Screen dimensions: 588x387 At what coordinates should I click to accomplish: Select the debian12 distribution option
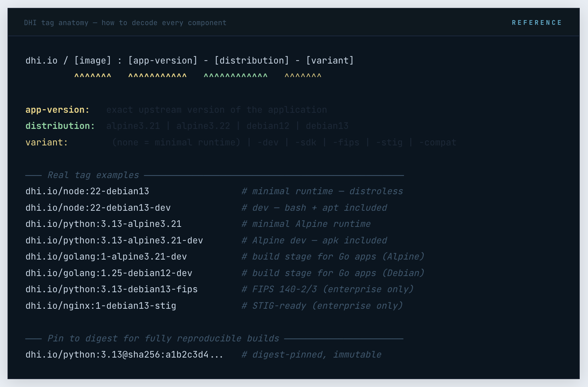point(268,126)
